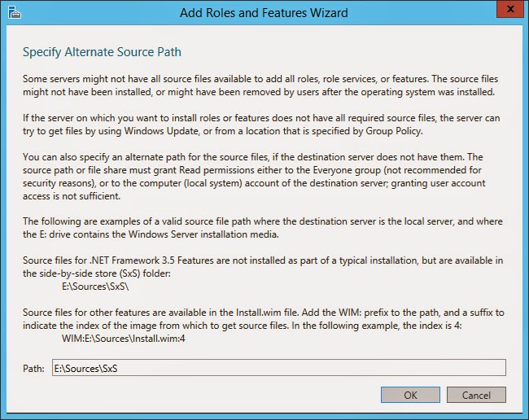
Task: Click the 'Specify Alternate Source Path' heading
Action: pyautogui.click(x=102, y=52)
